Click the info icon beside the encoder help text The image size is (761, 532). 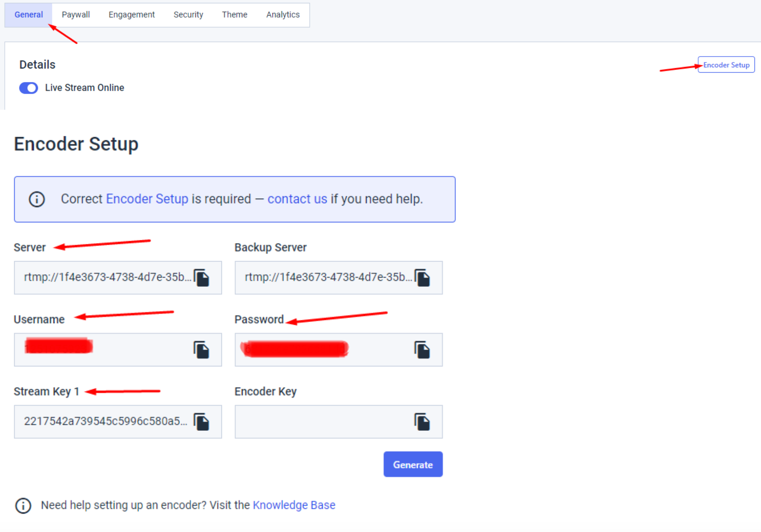(23, 505)
